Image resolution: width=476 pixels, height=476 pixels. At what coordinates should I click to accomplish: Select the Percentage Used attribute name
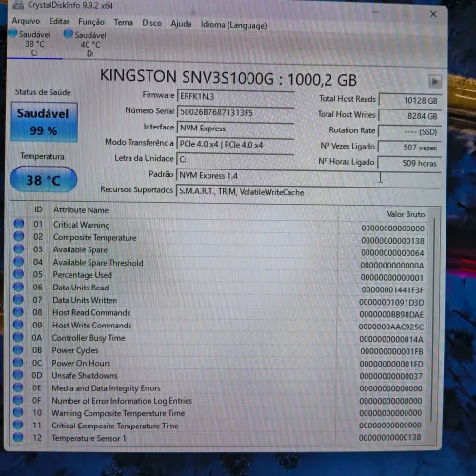pyautogui.click(x=82, y=275)
